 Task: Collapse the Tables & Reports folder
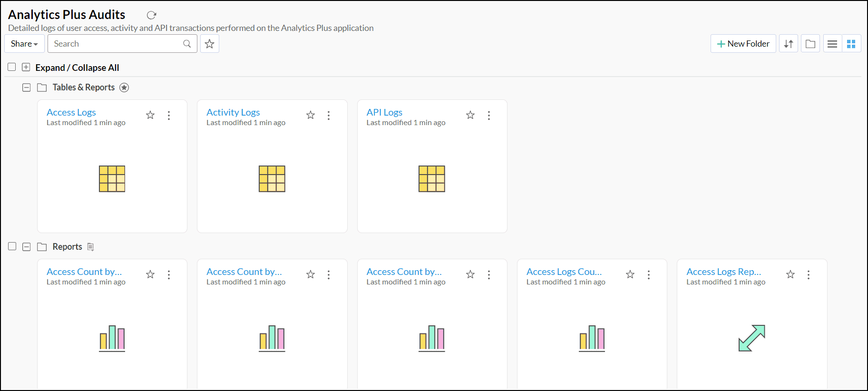pyautogui.click(x=27, y=88)
